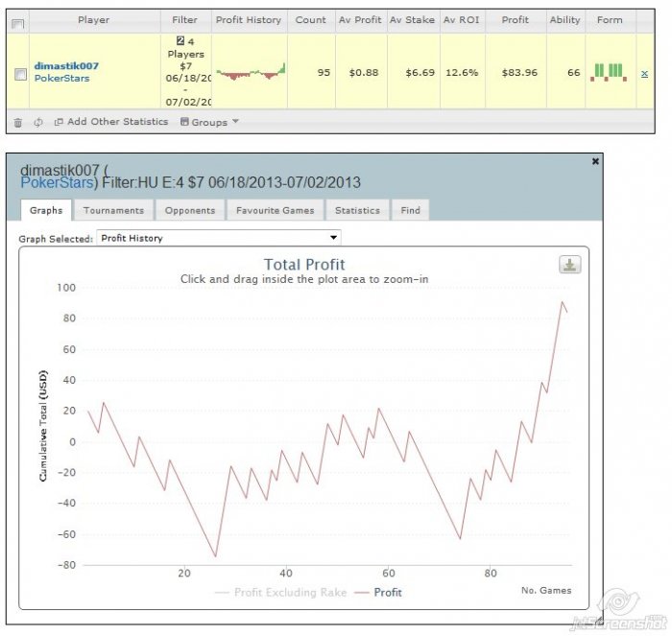Click the trash delete icon
The height and width of the screenshot is (636, 672).
tap(17, 122)
